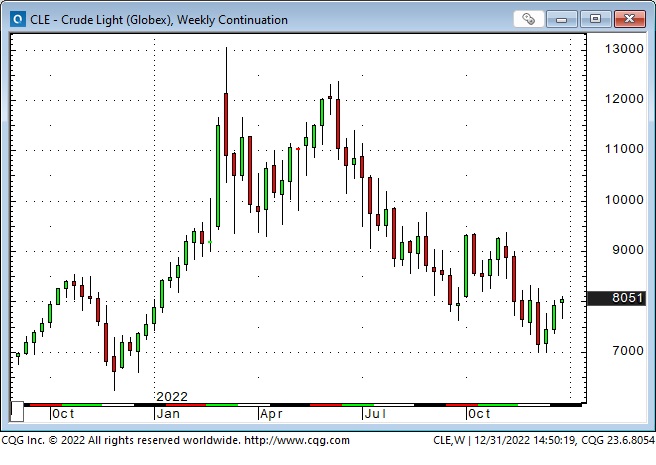Close the CLE chart window
This screenshot has height=465, width=656.
tap(629, 19)
